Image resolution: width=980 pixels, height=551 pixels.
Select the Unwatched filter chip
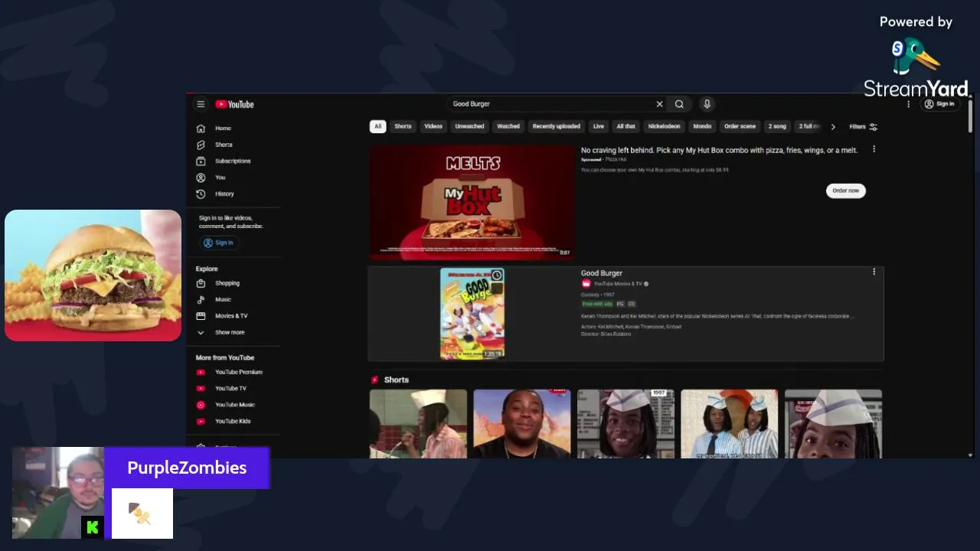pyautogui.click(x=469, y=126)
